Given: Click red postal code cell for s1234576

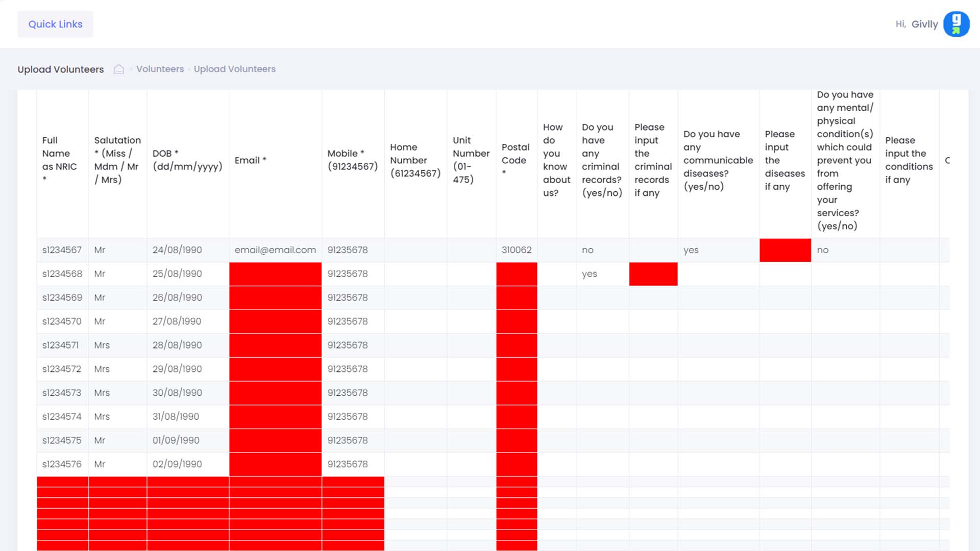Looking at the screenshot, I should tap(516, 464).
